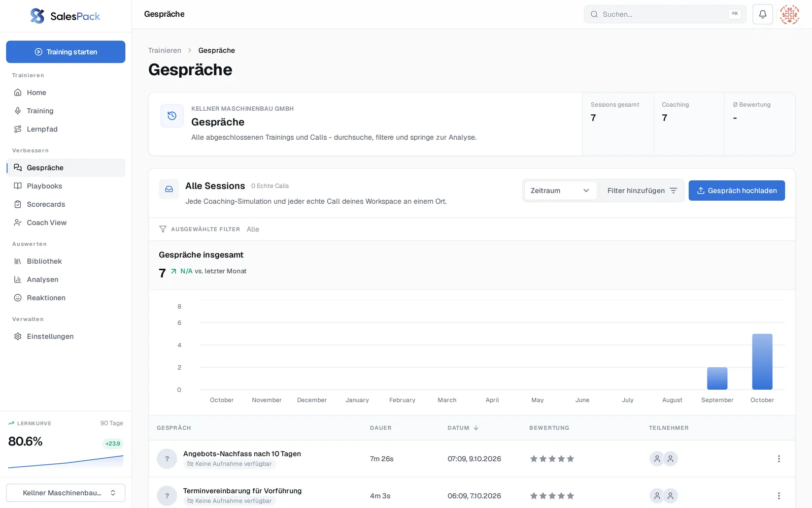Click the Teilnehmer column header

(x=668, y=428)
